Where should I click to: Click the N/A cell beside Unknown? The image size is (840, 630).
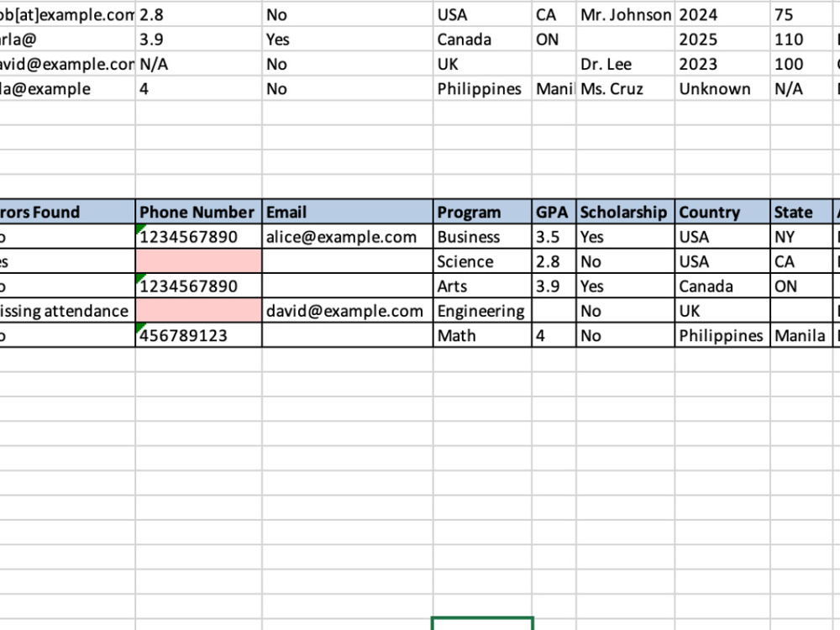point(801,88)
